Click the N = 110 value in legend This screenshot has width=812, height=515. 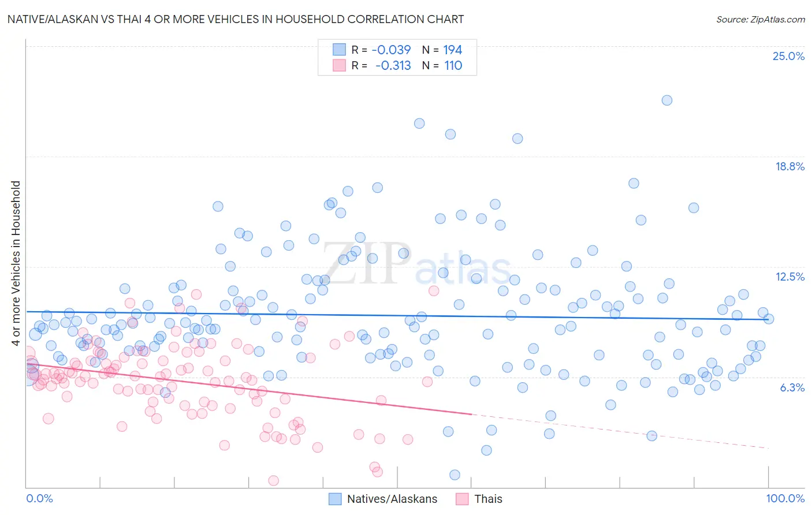pos(442,65)
